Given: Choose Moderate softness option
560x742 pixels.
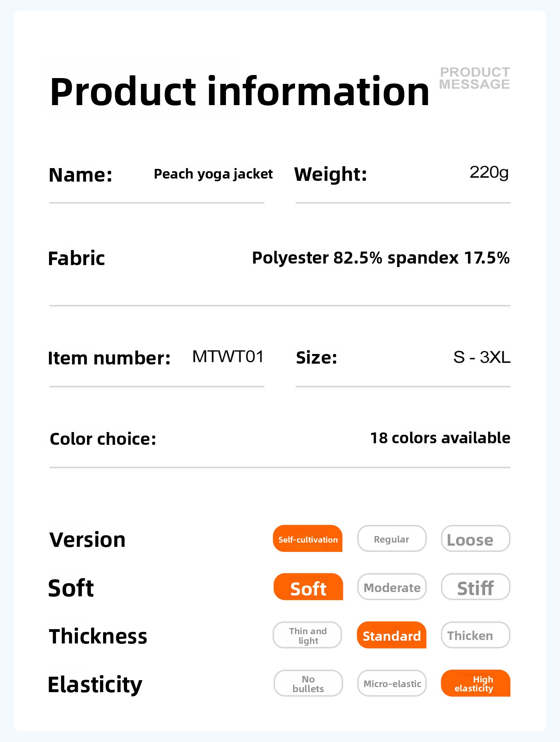Looking at the screenshot, I should click(392, 587).
